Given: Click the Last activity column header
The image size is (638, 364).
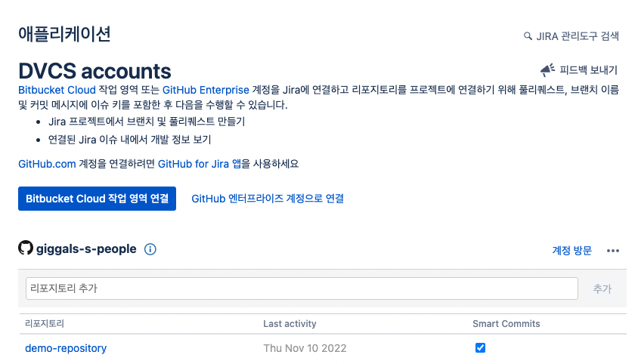Looking at the screenshot, I should (x=290, y=324).
